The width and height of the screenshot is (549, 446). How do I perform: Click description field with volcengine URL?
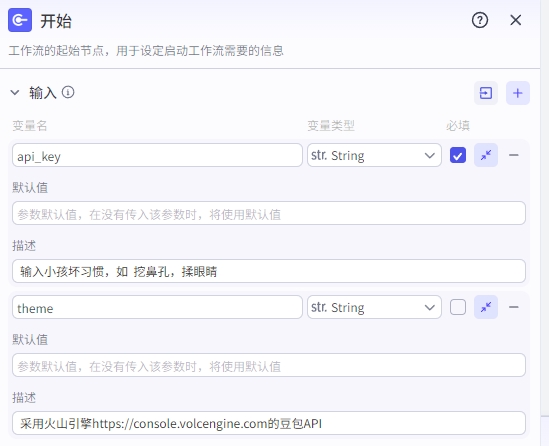click(x=269, y=423)
